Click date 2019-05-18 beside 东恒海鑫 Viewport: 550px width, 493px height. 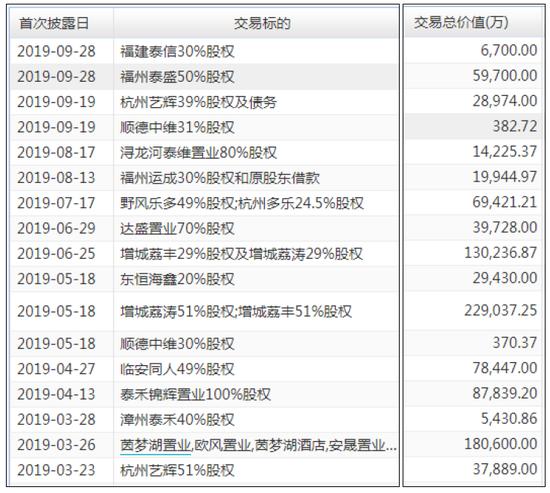tap(56, 279)
